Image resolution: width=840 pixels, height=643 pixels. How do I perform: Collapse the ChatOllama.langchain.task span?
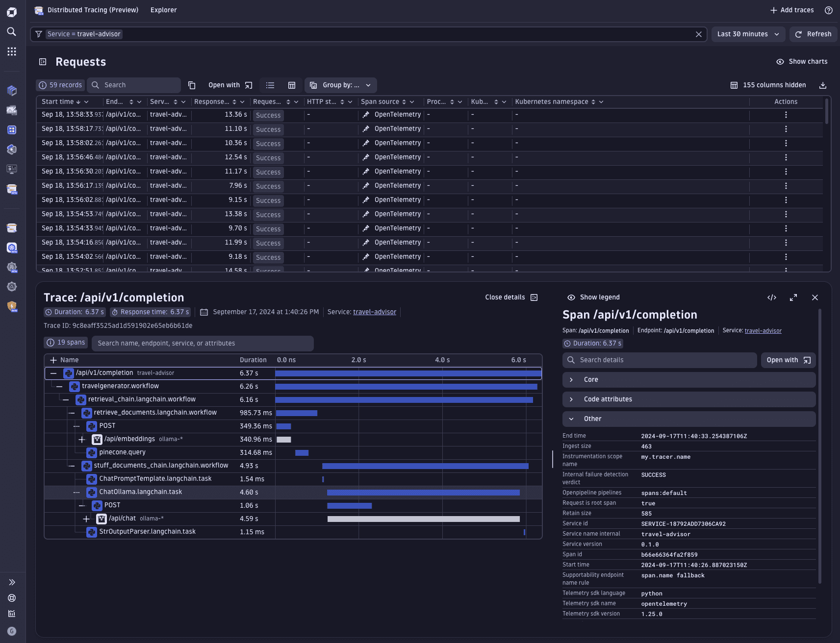tap(76, 493)
